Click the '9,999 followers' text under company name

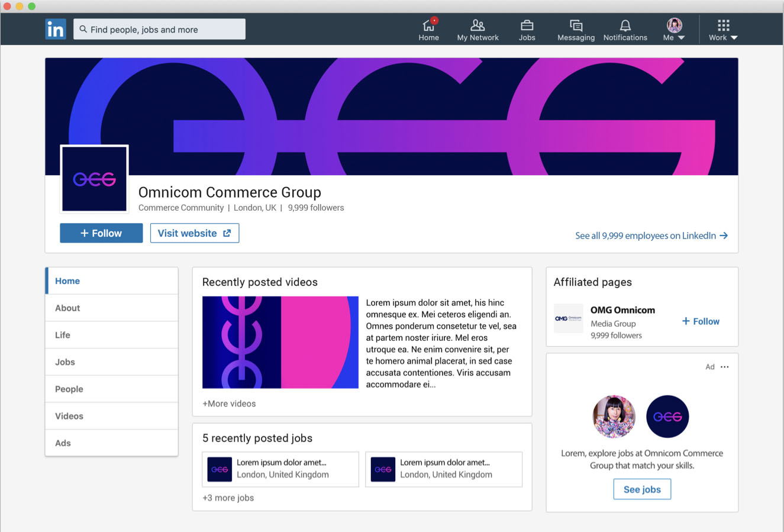(x=316, y=208)
